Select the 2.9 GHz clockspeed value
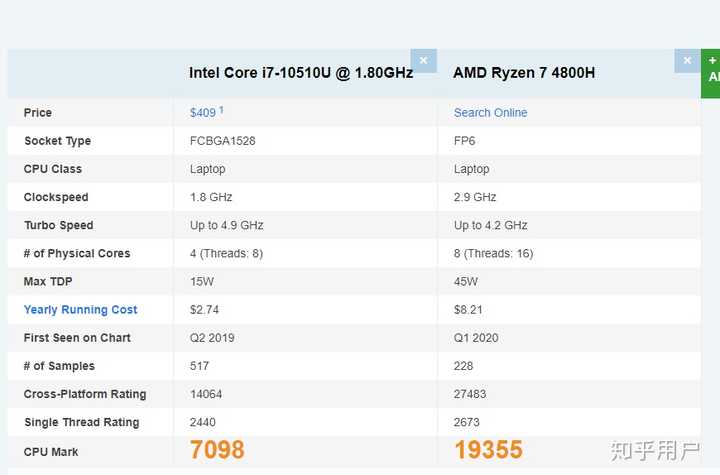Viewport: 720px width, 475px height. point(475,197)
